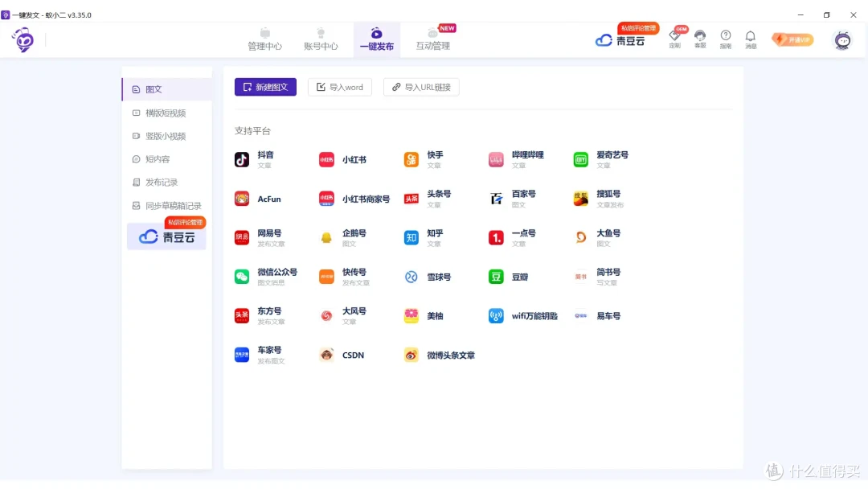
Task: Choose the 大鱼号 platform icon
Action: pos(580,237)
